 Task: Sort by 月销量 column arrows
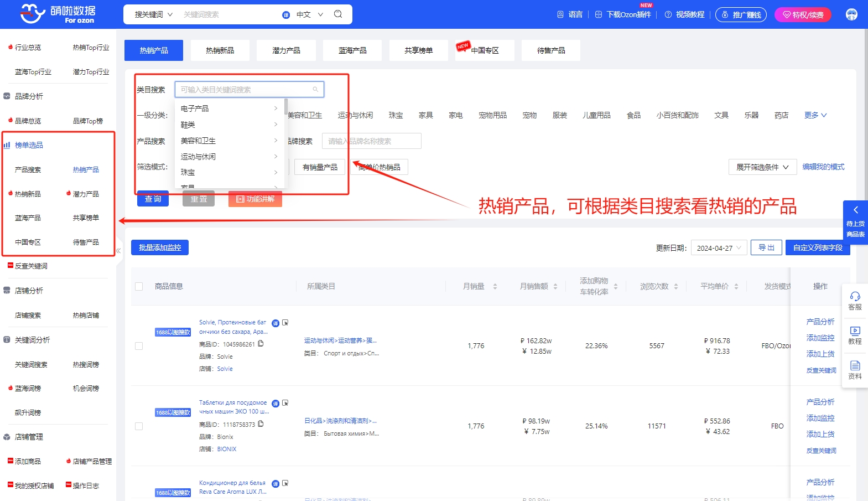pos(495,286)
